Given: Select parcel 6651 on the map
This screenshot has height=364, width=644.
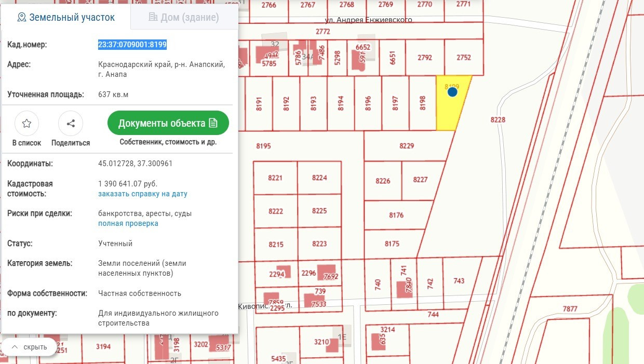Looking at the screenshot, I should pos(393,58).
